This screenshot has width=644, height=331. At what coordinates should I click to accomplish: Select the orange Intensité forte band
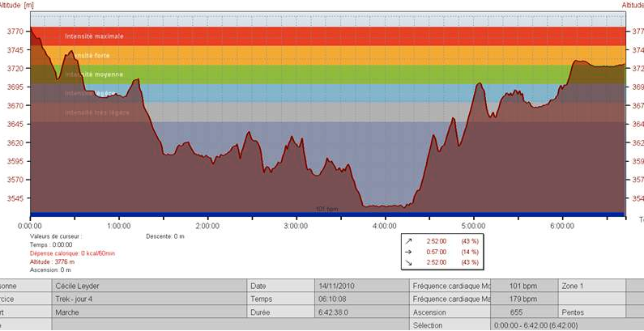[324, 55]
